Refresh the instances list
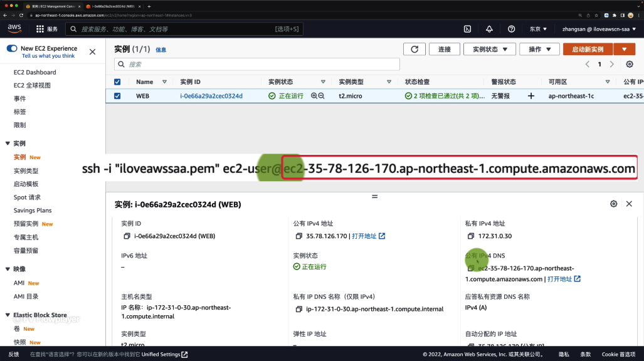This screenshot has height=361, width=644. (414, 50)
